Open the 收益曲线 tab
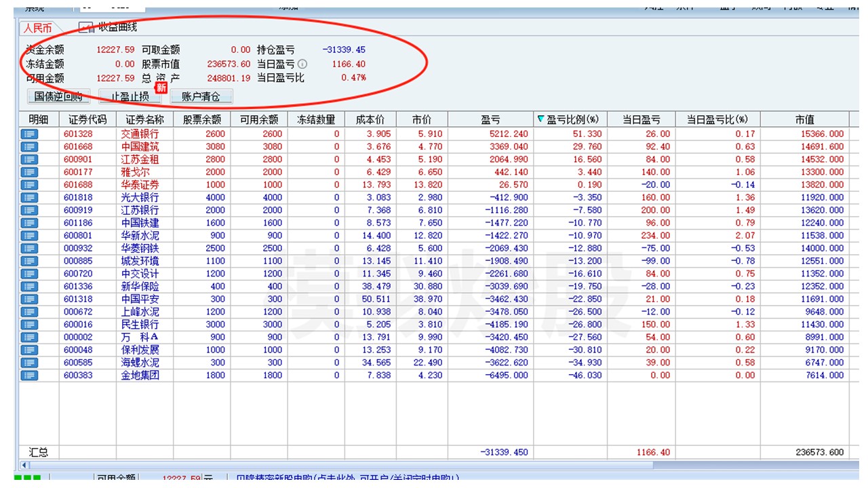Screen dimensions: 868x488 tap(117, 27)
